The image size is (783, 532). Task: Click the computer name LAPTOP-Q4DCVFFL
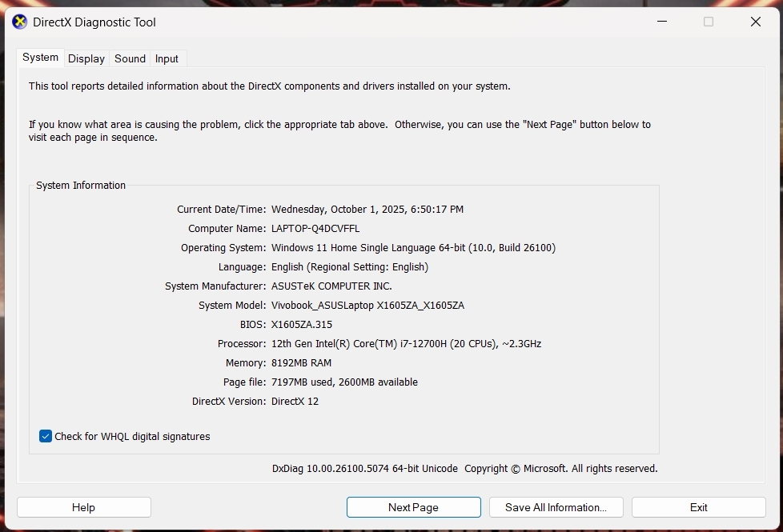pyautogui.click(x=315, y=229)
